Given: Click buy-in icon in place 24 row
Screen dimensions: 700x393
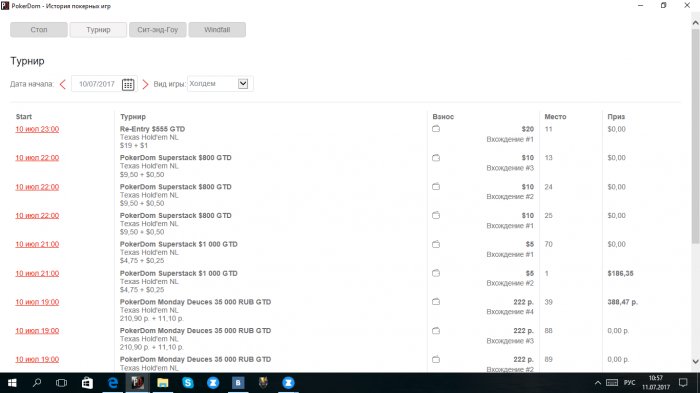Looking at the screenshot, I should 436,186.
